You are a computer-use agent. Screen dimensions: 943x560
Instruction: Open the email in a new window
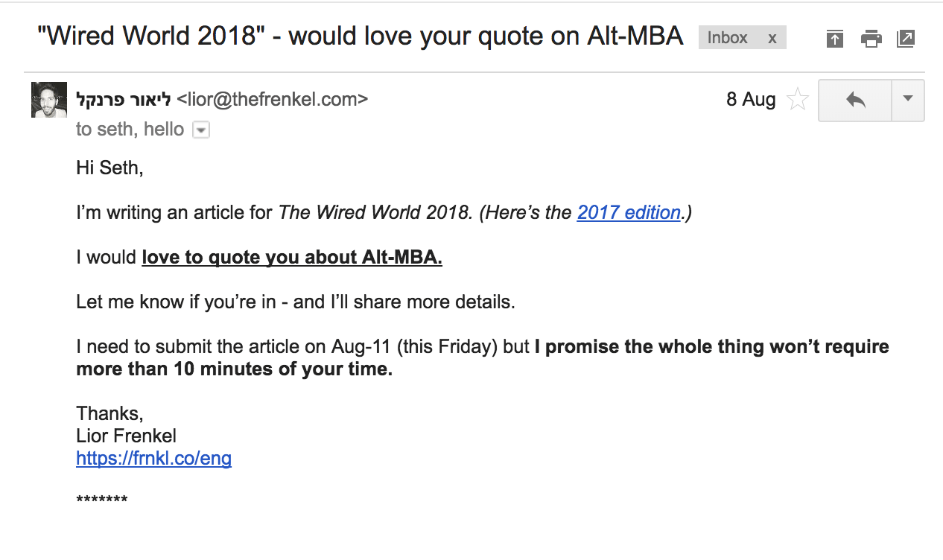(906, 39)
